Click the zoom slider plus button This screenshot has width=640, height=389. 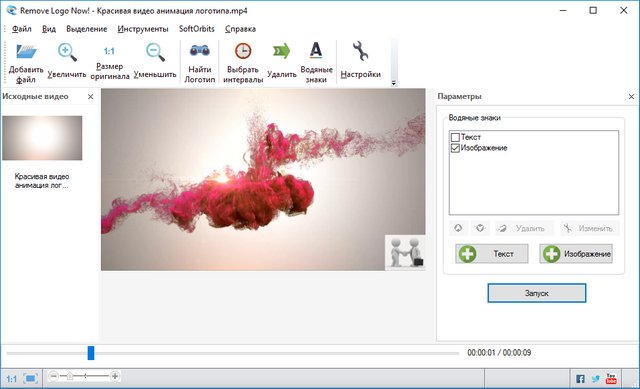click(x=115, y=376)
